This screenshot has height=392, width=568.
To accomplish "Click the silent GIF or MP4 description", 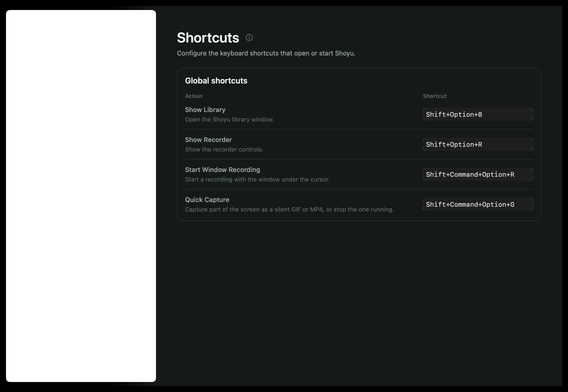I will tap(289, 209).
